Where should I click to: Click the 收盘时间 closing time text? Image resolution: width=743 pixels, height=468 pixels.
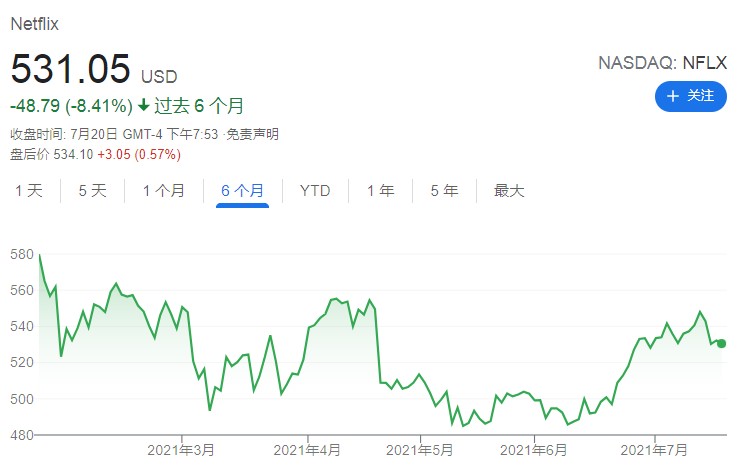click(x=114, y=135)
